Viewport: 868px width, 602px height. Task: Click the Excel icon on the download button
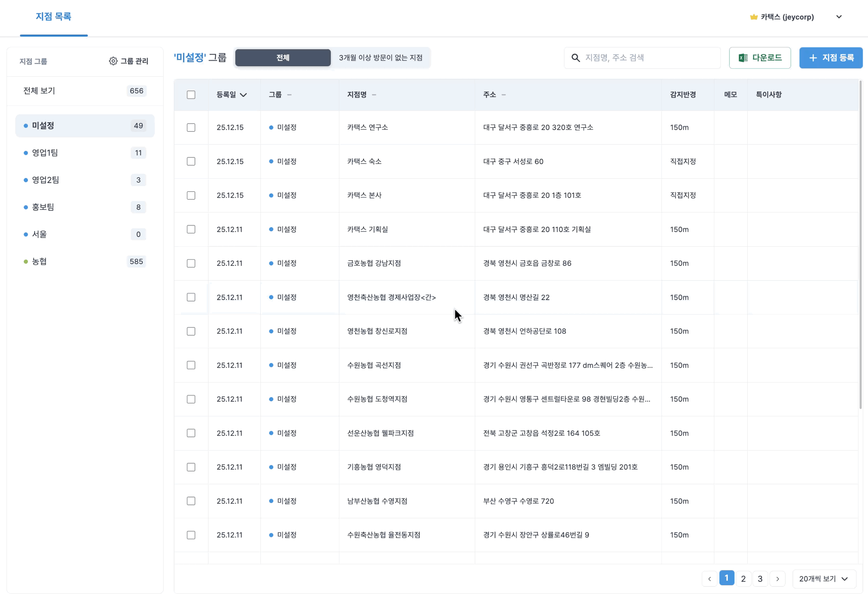pos(743,58)
